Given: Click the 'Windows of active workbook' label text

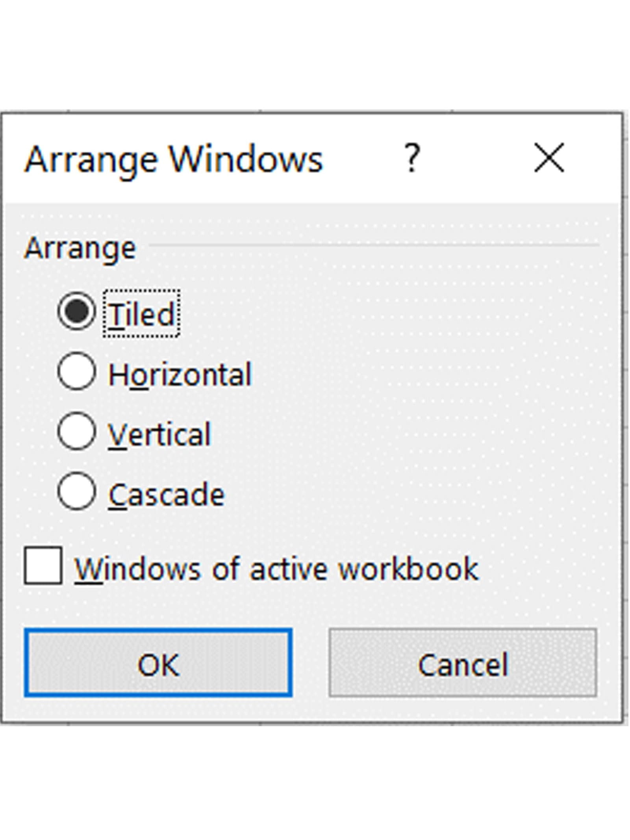Looking at the screenshot, I should tap(276, 569).
